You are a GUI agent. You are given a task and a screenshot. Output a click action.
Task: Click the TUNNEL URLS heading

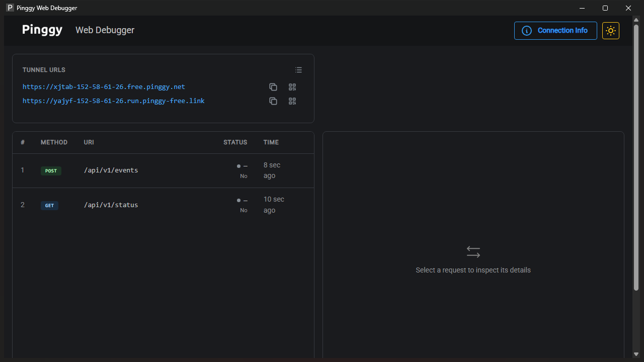44,70
